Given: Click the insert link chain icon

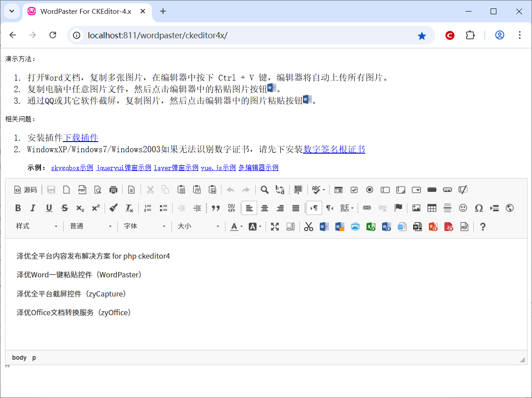Looking at the screenshot, I should (367, 208).
